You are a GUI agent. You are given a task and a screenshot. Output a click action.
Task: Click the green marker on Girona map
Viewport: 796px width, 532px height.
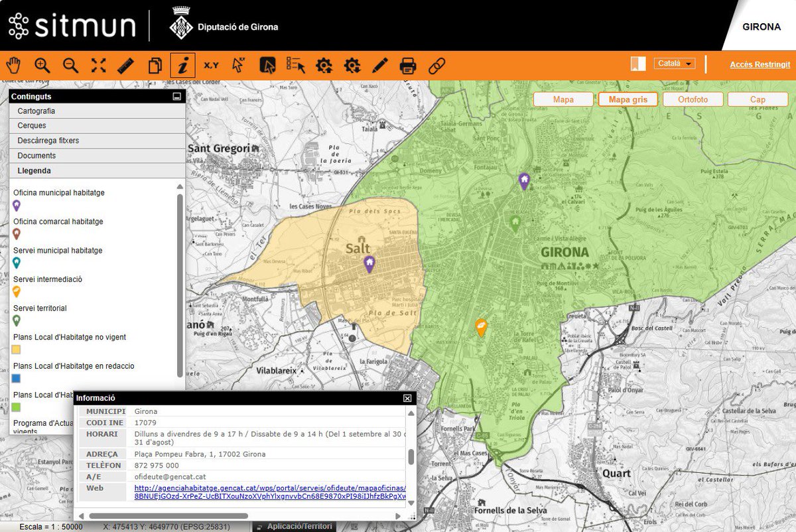click(515, 223)
